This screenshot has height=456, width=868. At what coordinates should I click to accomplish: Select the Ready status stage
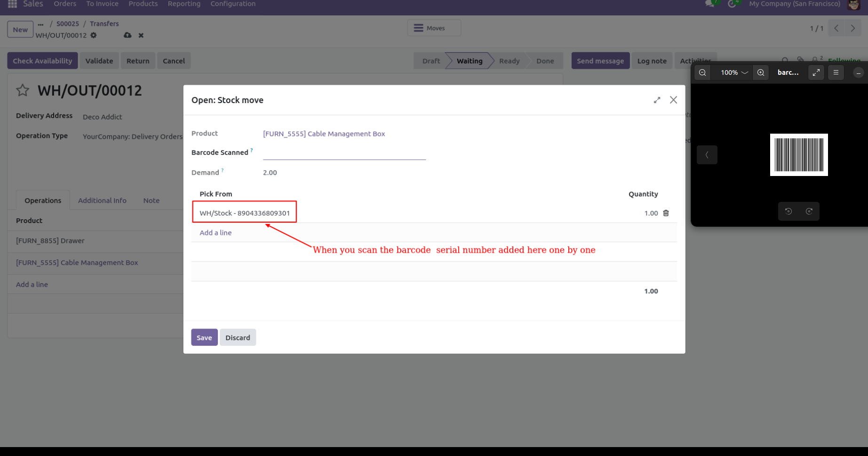[509, 61]
